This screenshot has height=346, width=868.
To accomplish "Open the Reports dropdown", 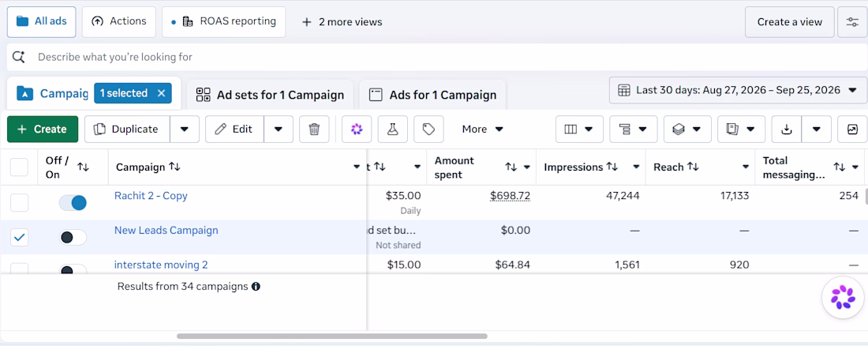I will [x=742, y=130].
